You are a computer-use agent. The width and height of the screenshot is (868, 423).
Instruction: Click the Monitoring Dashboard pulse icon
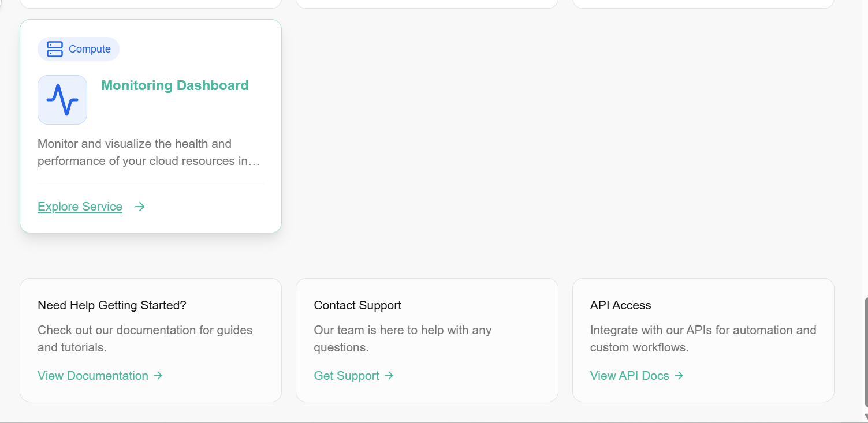coord(62,100)
